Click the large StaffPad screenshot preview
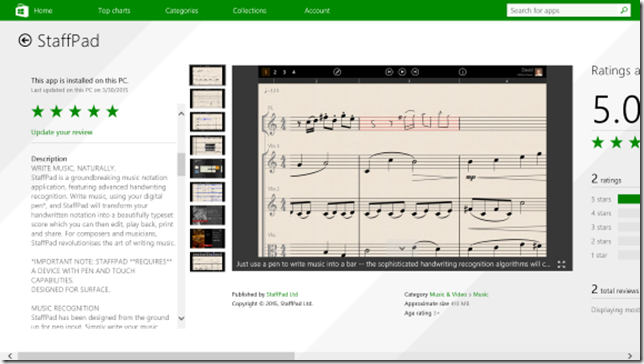 [402, 168]
